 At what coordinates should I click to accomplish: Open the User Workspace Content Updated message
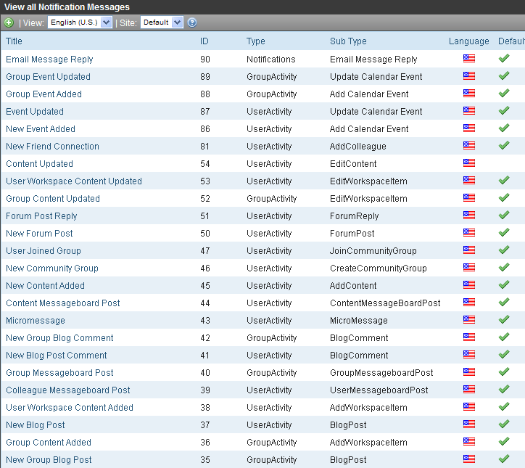74,181
